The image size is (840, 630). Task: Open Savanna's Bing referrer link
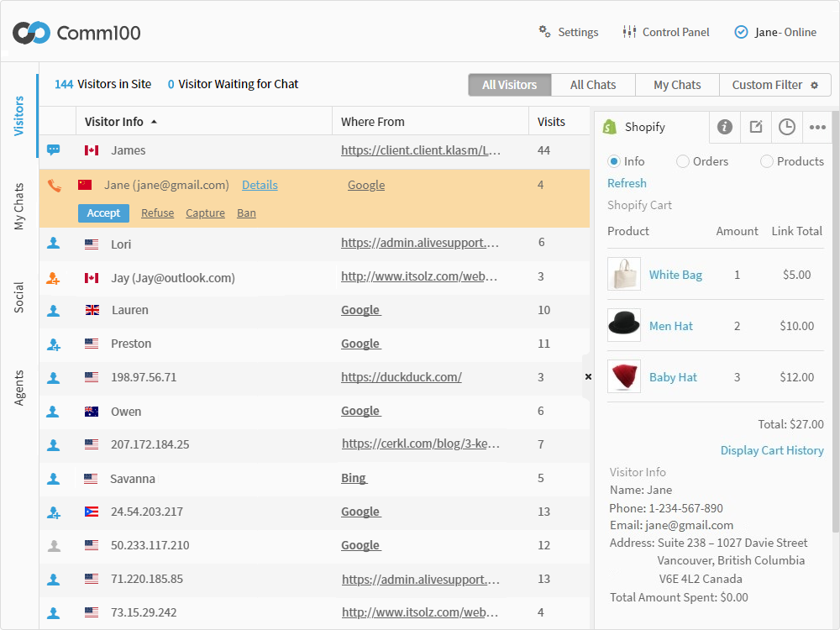(354, 478)
